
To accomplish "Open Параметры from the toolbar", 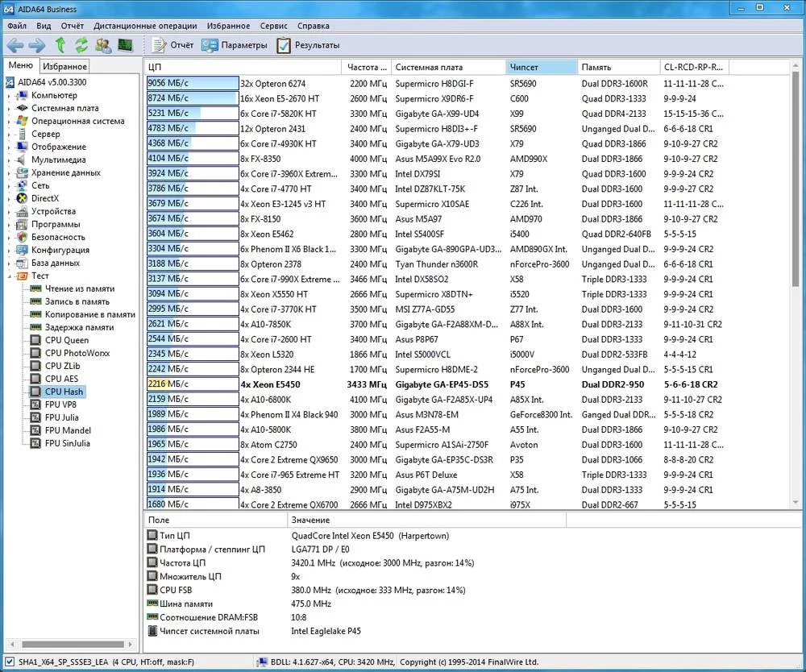I will 235,45.
